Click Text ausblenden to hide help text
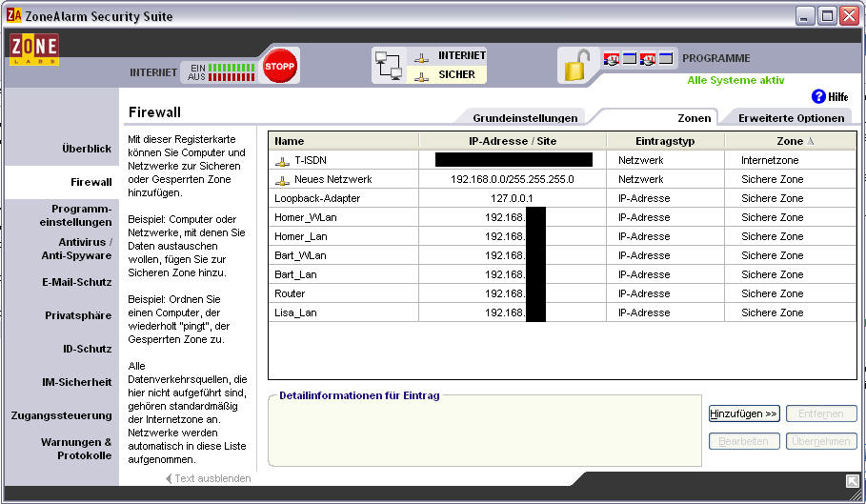The image size is (866, 504). pyautogui.click(x=209, y=478)
